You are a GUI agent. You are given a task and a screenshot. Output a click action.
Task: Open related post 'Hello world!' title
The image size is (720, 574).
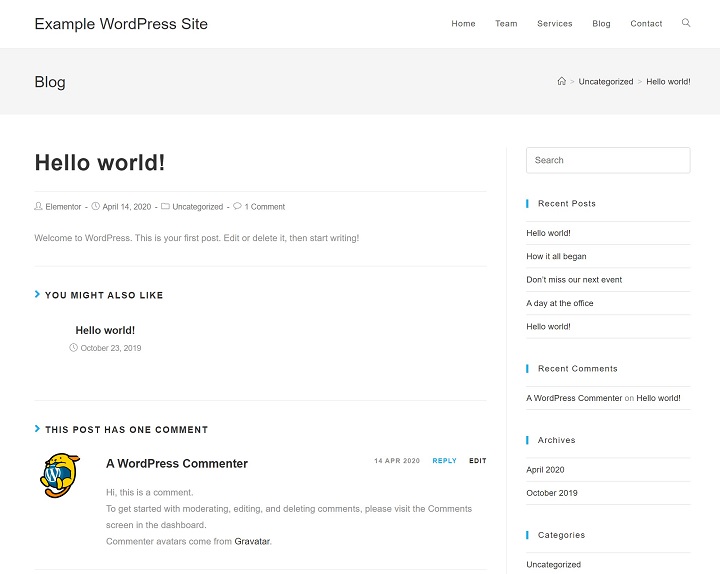(x=105, y=330)
